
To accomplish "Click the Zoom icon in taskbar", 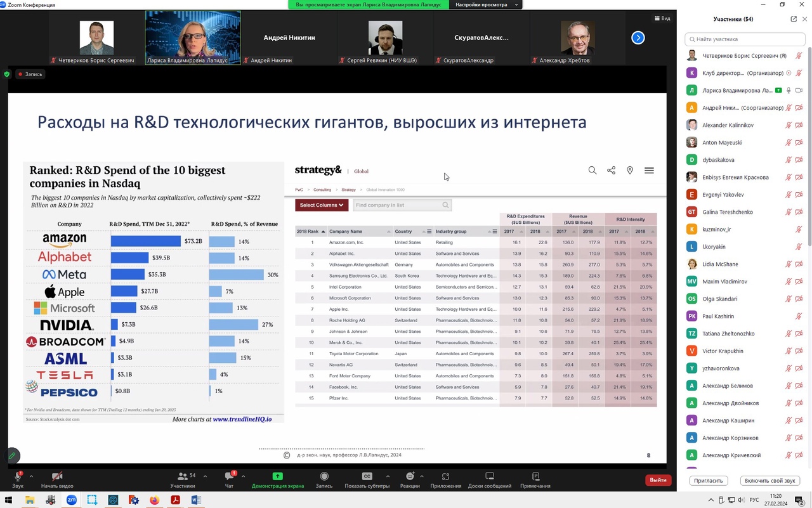I will 72,500.
